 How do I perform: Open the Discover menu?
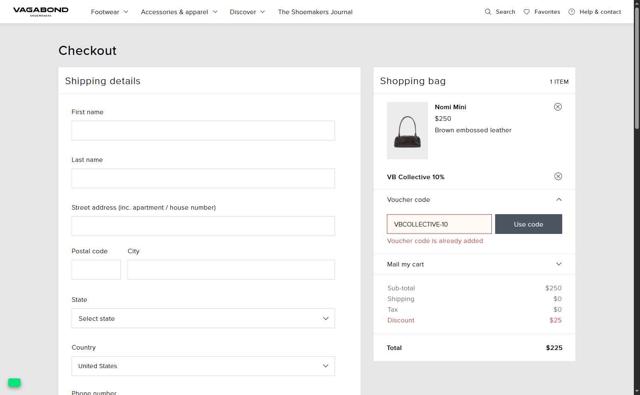[242, 12]
